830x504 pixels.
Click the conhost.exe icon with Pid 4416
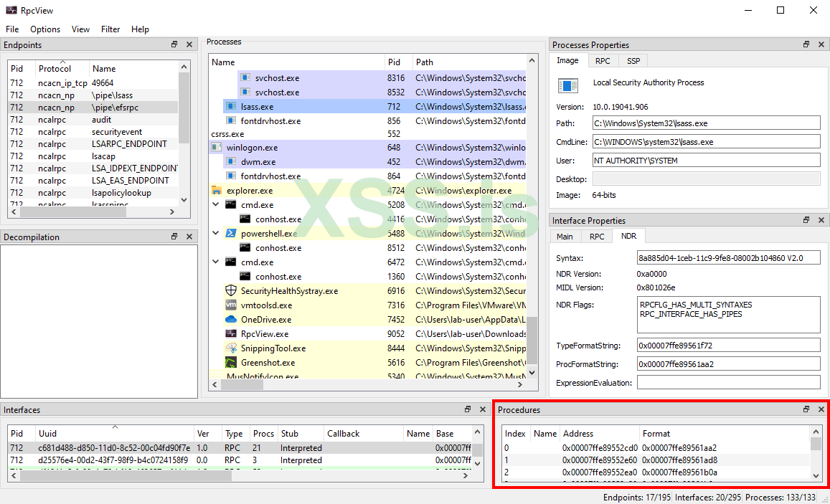click(245, 219)
